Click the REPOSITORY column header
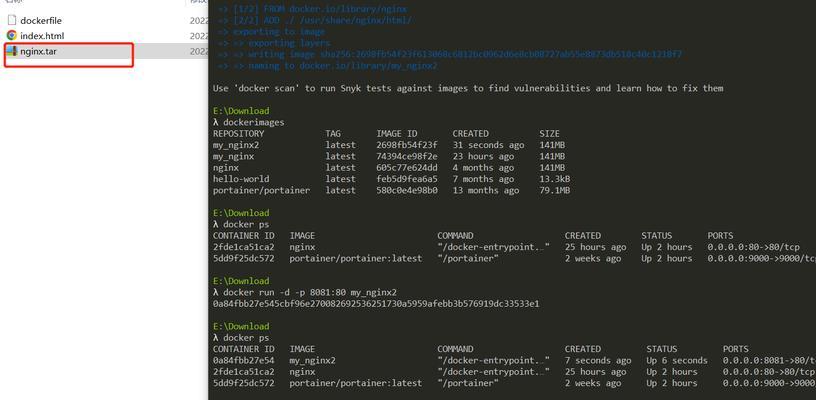 238,134
